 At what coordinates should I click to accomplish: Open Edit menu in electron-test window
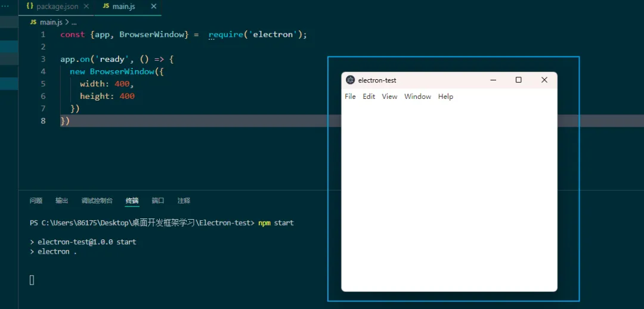[369, 96]
